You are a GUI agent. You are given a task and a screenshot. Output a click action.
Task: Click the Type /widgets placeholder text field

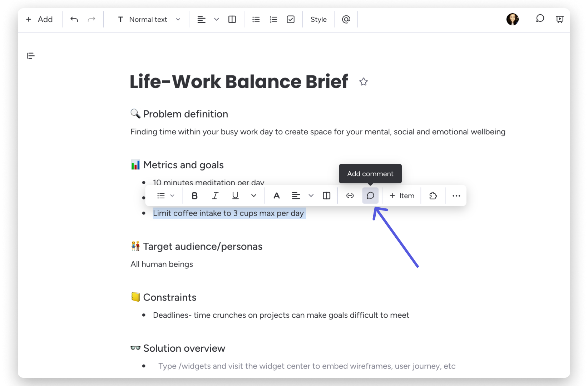pos(307,366)
